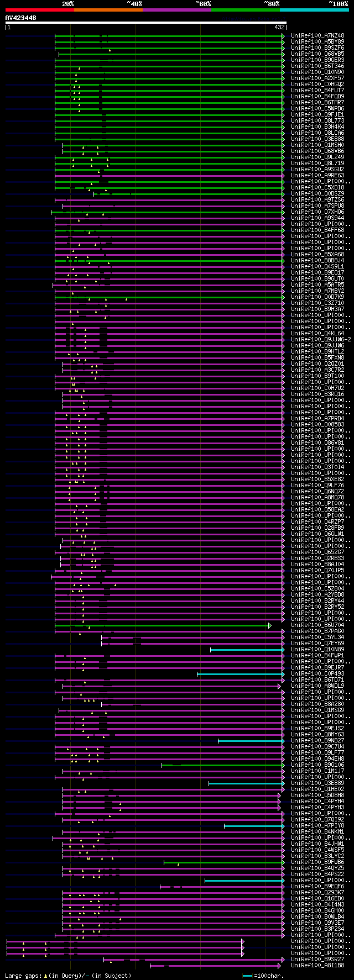Click the UniRef100_A2XF57 label
This screenshot has height=980, width=354.
pos(317,78)
